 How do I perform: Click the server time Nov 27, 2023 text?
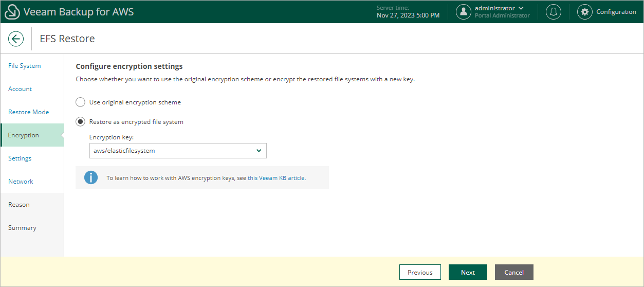[408, 15]
